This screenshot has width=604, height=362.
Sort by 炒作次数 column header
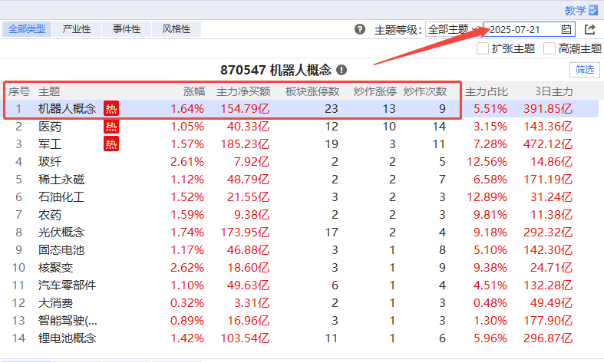pos(425,92)
